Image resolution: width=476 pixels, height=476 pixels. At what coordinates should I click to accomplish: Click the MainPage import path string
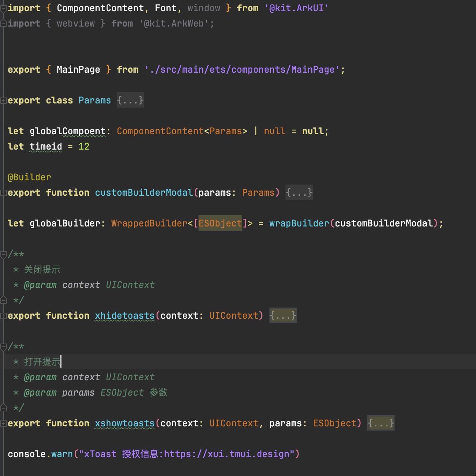click(x=242, y=70)
